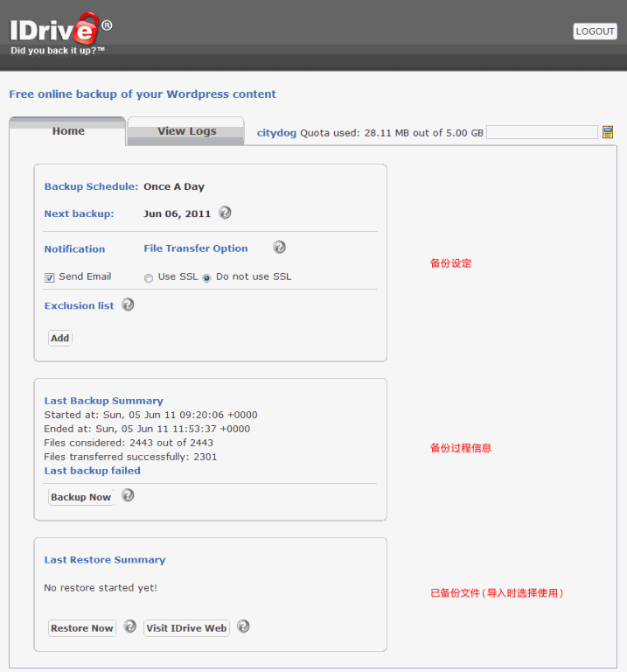Viewport: 627px width, 672px height.
Task: Open the quota calculator icon
Action: click(x=608, y=132)
